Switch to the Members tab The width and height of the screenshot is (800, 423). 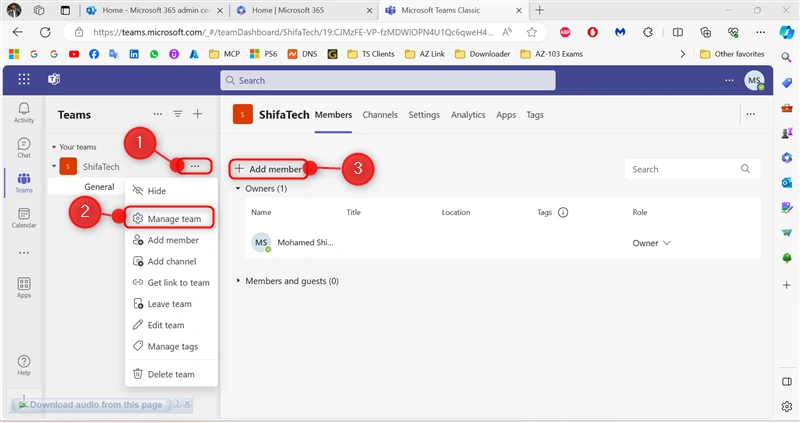coord(333,115)
